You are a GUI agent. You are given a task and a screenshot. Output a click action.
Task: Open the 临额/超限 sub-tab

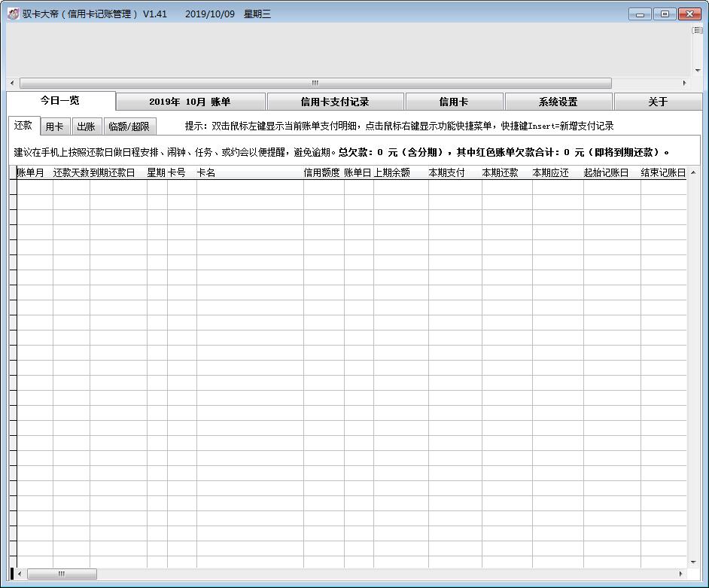129,126
